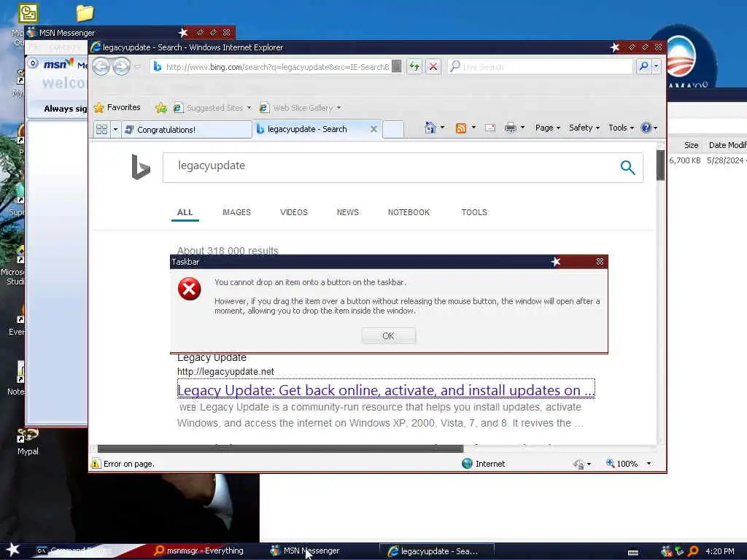Open the yellow folder on the desktop
Screen dimensions: 747x560
coord(85,13)
